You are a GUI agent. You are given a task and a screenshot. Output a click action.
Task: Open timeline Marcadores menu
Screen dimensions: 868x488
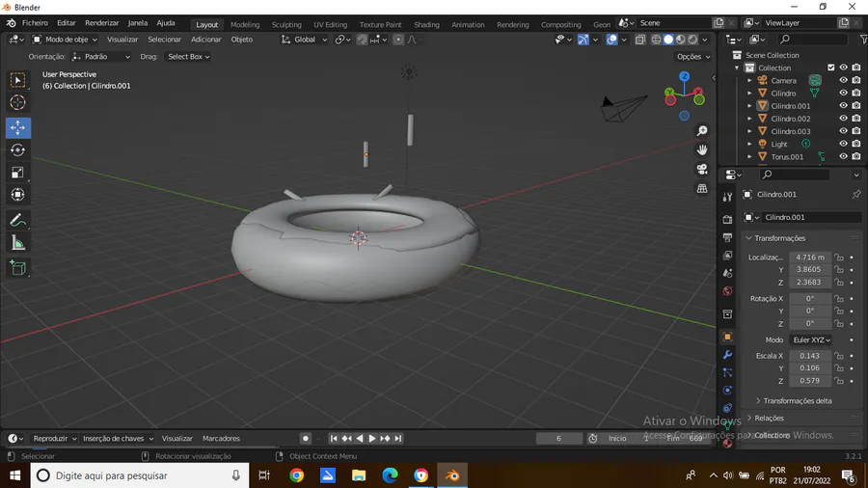221,438
